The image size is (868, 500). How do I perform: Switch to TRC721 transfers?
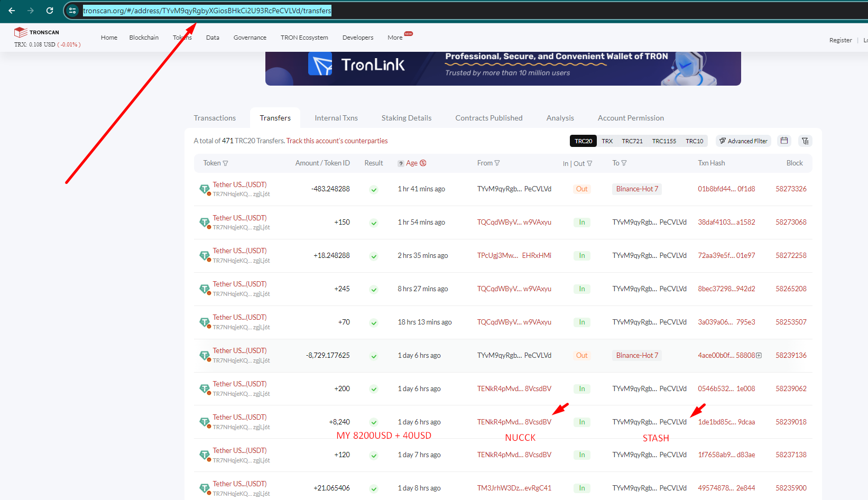[x=632, y=141]
